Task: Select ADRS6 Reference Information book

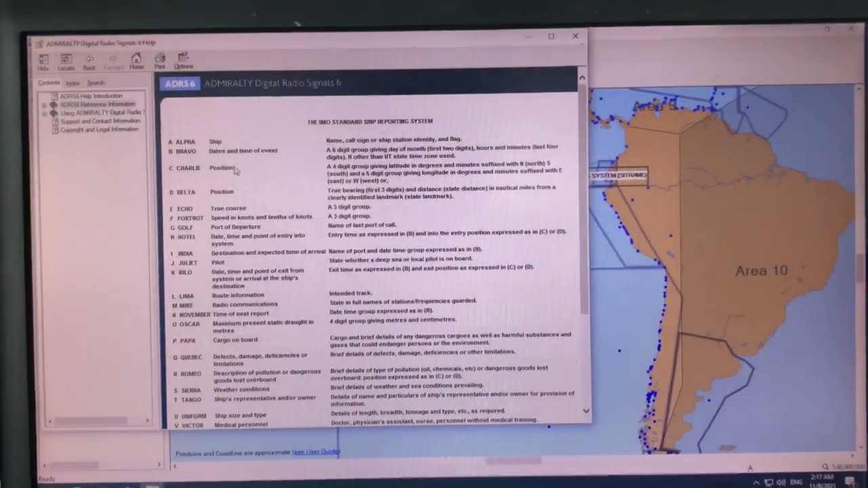Action: coord(97,104)
